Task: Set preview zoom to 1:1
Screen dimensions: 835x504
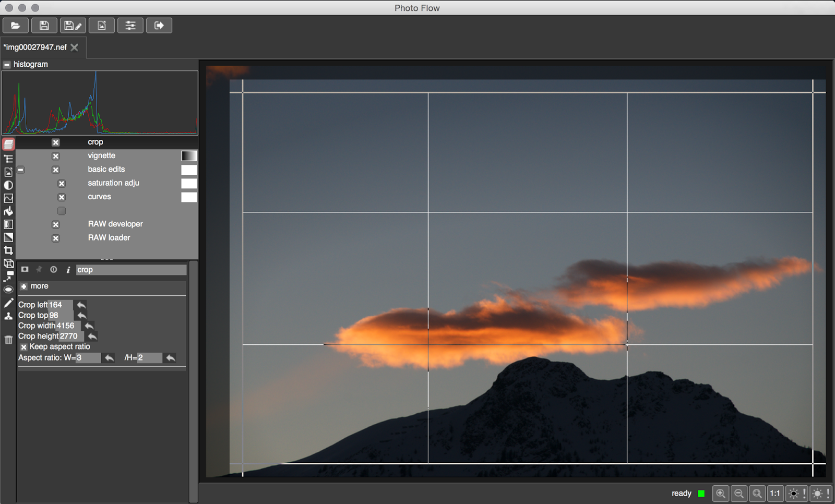Action: point(776,493)
